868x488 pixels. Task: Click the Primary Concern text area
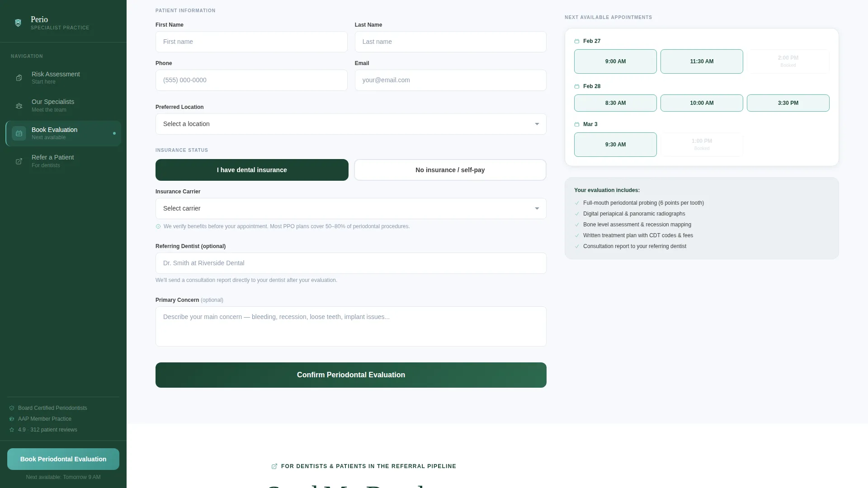click(x=351, y=327)
